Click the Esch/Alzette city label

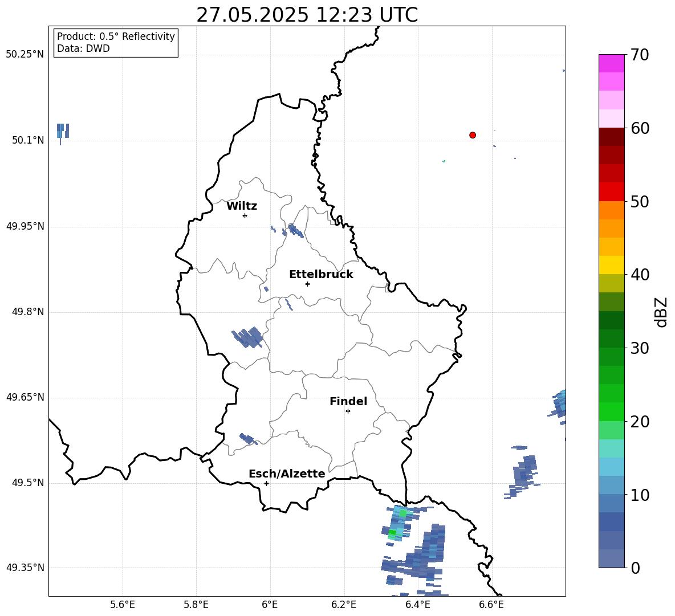[287, 474]
